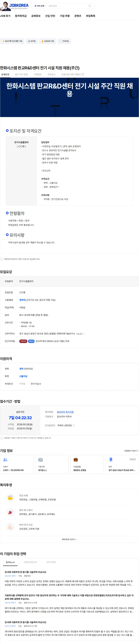Click the 최재서 (센터장) contact name
Image resolution: width=139 pixels, height=644 pixels.
[65, 425]
